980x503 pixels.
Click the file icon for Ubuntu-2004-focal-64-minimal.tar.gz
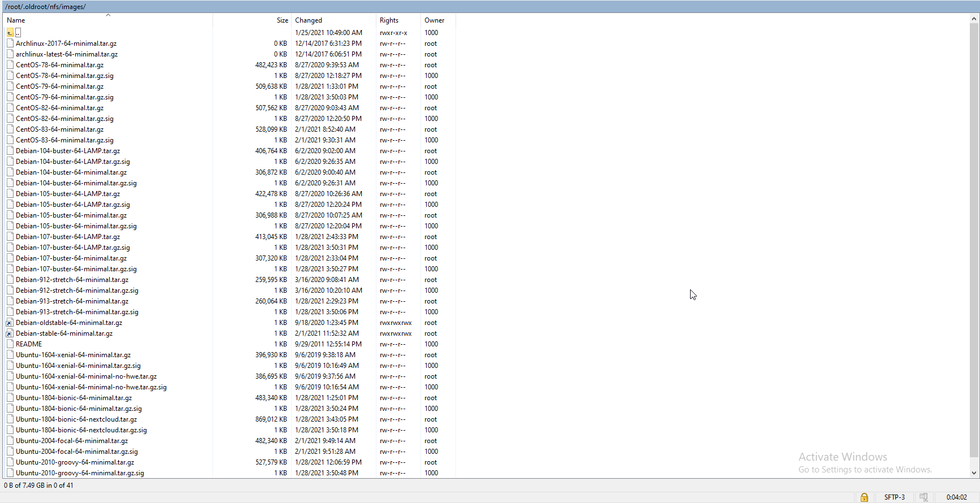coord(10,441)
